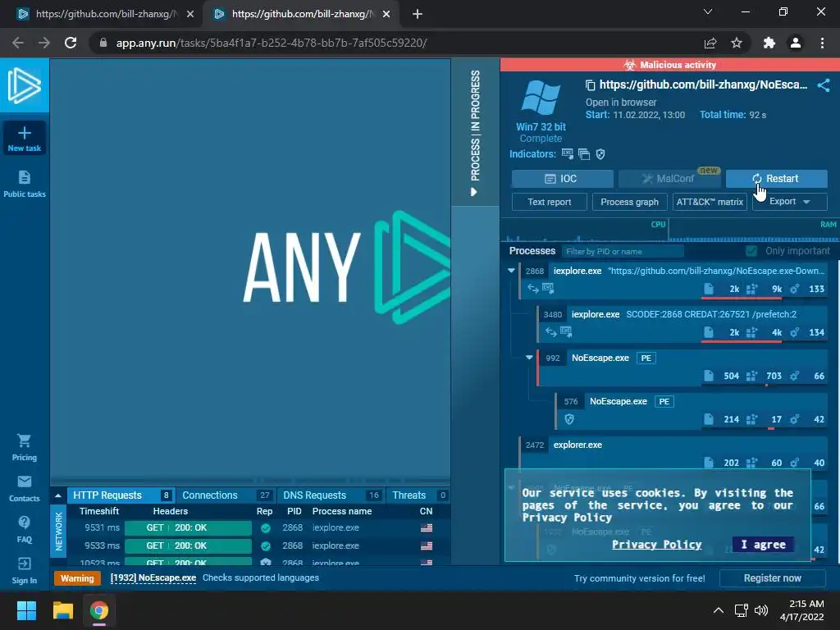This screenshot has width=840, height=630.
Task: Click the MalConf button
Action: [x=669, y=178]
